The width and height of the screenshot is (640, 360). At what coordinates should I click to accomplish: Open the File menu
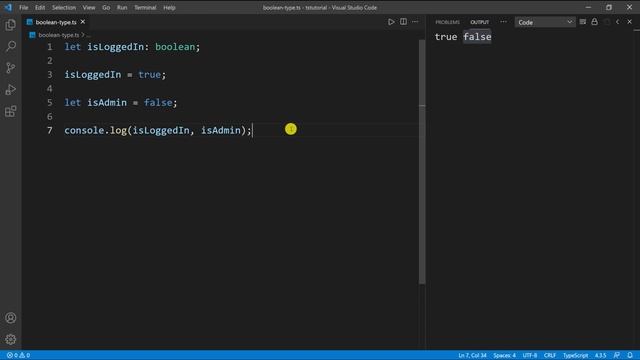[24, 7]
